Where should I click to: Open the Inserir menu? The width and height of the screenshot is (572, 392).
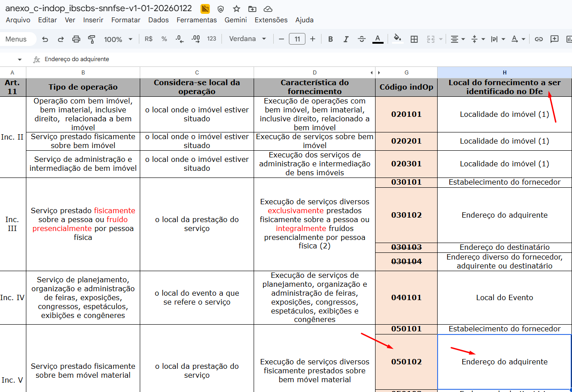93,20
